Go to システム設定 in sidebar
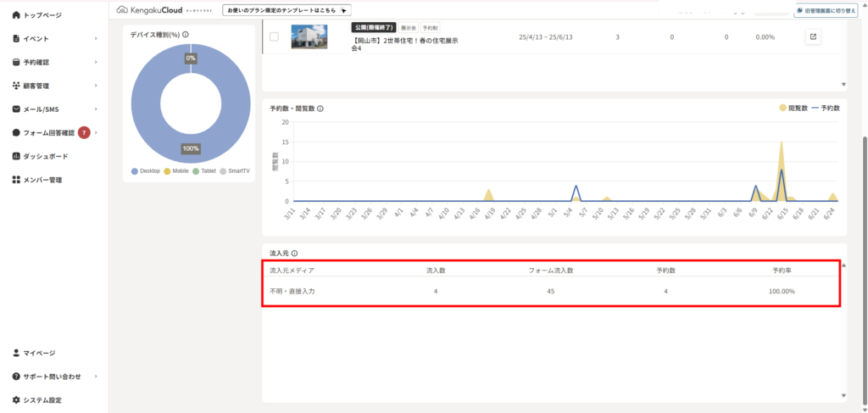Image resolution: width=868 pixels, height=413 pixels. 42,399
